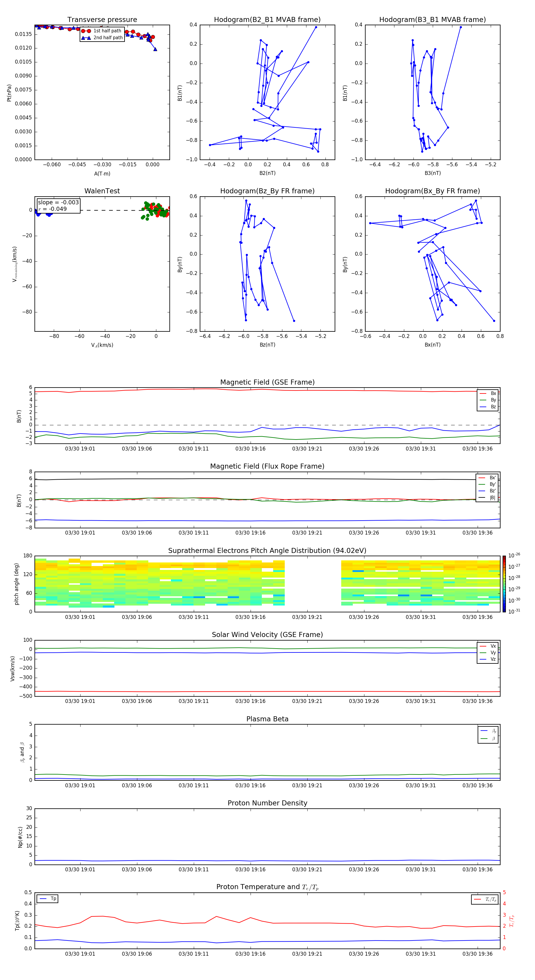Click the 'V_A(km/s)' x-axis label
535x980 pixels.
[102, 345]
